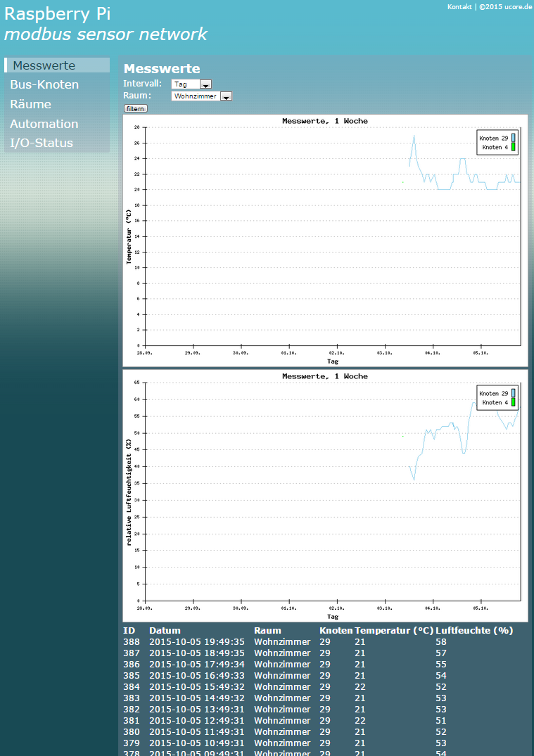
Task: Go to the Räume section
Action: (x=31, y=104)
